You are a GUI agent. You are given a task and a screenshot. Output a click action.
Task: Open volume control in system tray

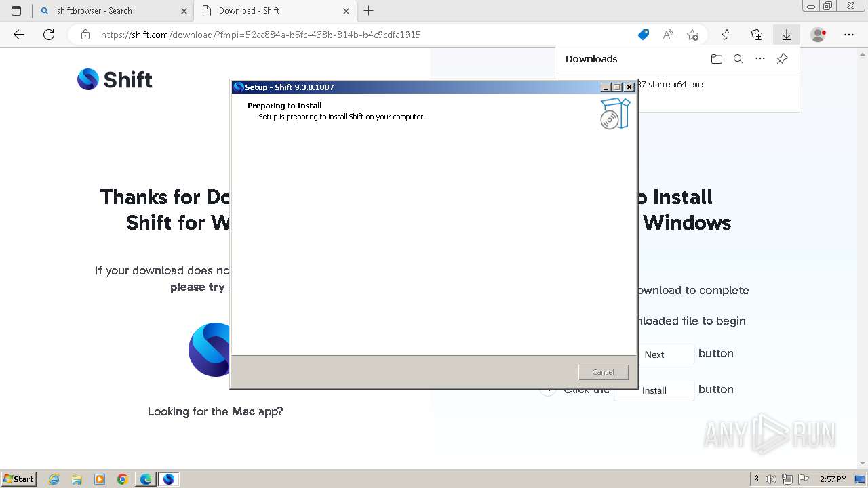point(772,479)
